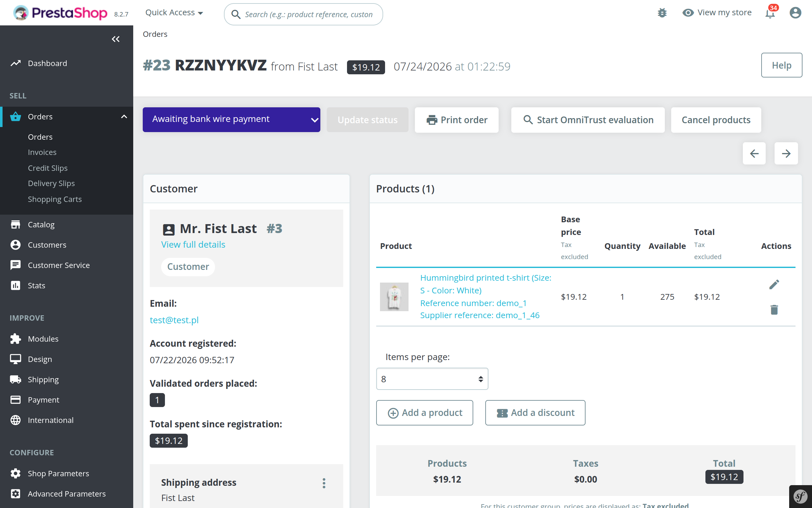Click the Payment card icon
Image resolution: width=812 pixels, height=508 pixels.
click(16, 400)
